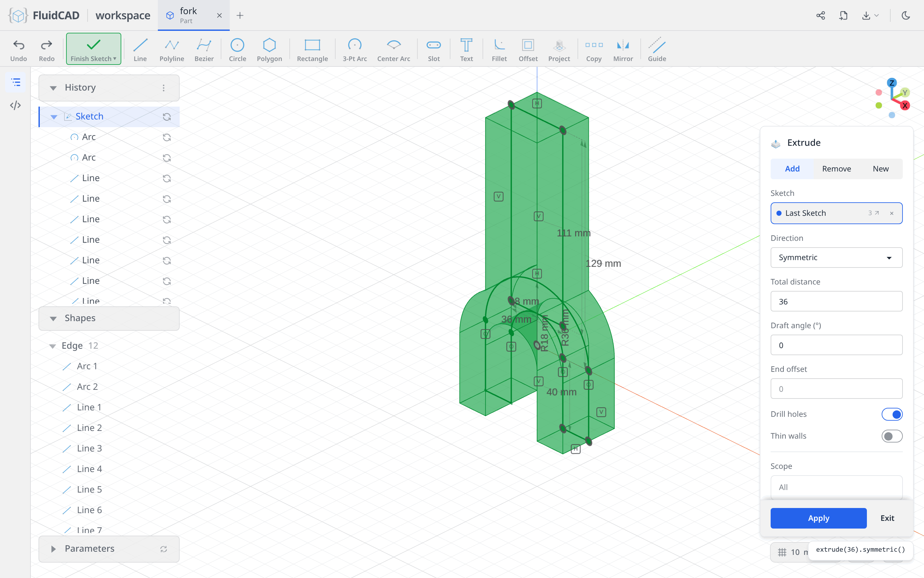Collapse the Edge 12 group
This screenshot has width=924, height=578.
(x=52, y=346)
